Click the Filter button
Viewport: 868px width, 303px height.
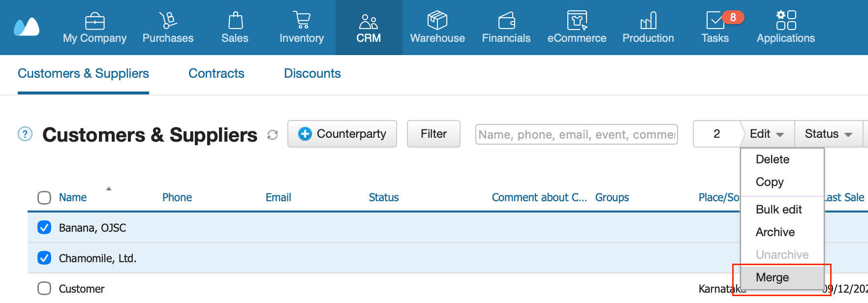(x=434, y=134)
